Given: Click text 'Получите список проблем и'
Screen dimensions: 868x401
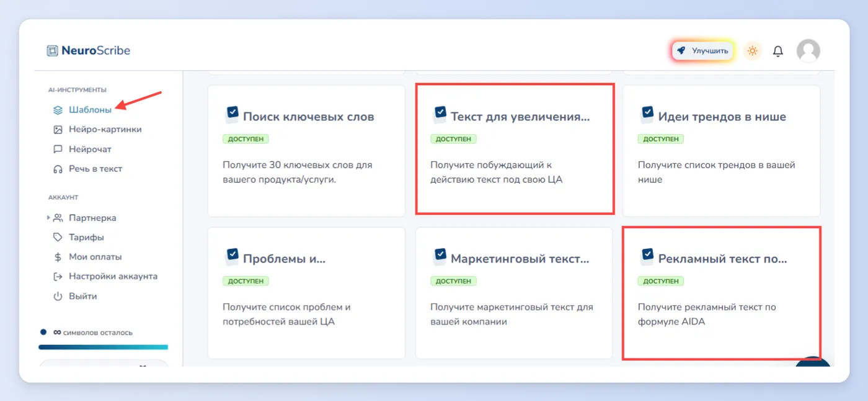Looking at the screenshot, I should 286,307.
